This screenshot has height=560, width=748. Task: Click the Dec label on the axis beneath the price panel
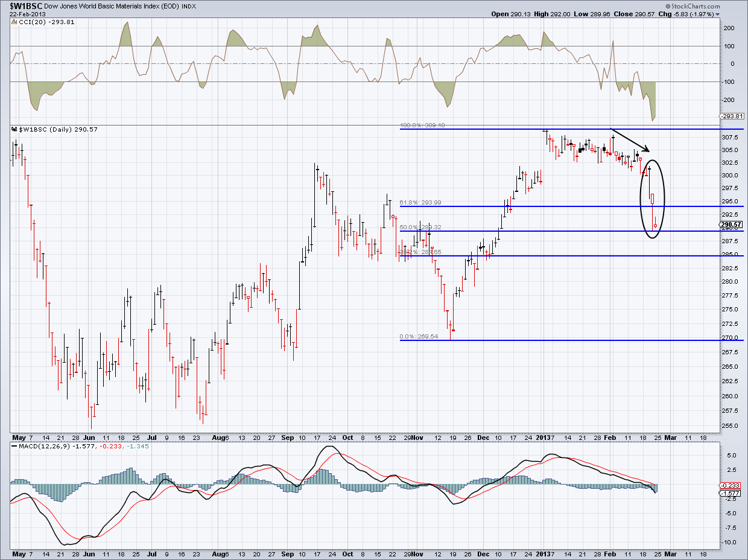click(484, 437)
